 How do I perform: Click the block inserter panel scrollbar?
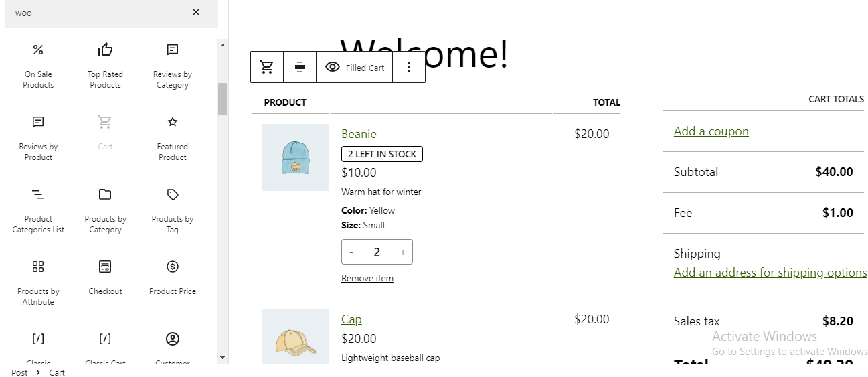[x=222, y=99]
